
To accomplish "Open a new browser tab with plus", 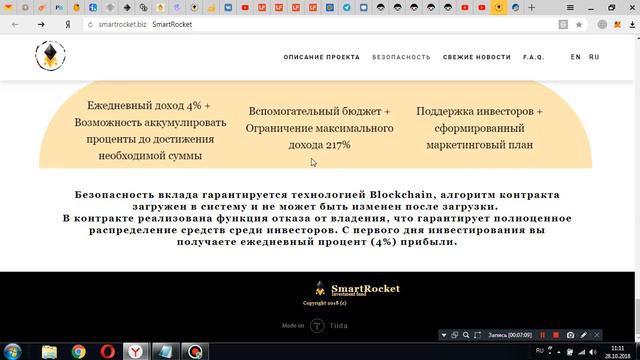I will (531, 7).
